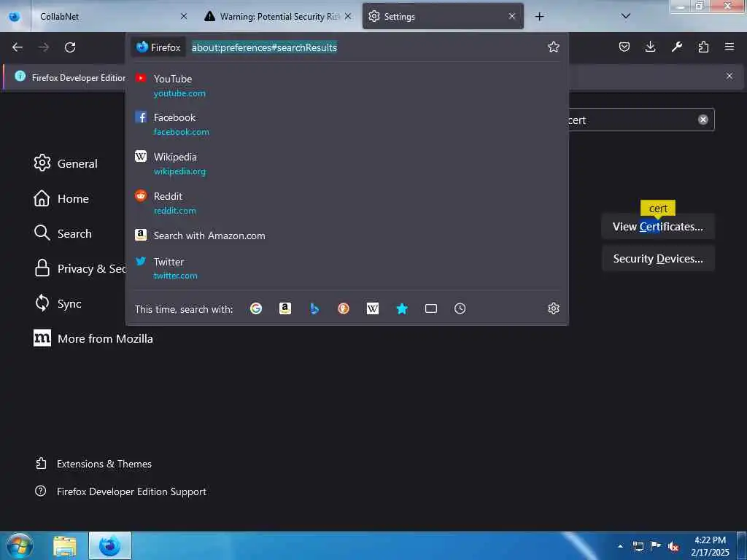Click the Security Devices button
Image resolution: width=747 pixels, height=560 pixels.
tap(658, 259)
